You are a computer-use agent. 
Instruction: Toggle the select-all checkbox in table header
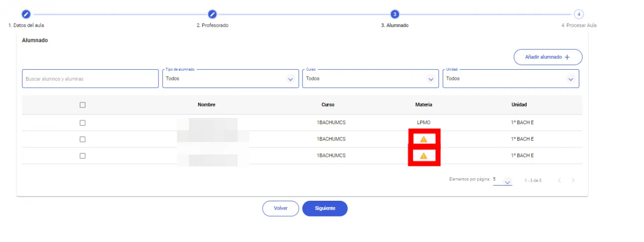(82, 105)
